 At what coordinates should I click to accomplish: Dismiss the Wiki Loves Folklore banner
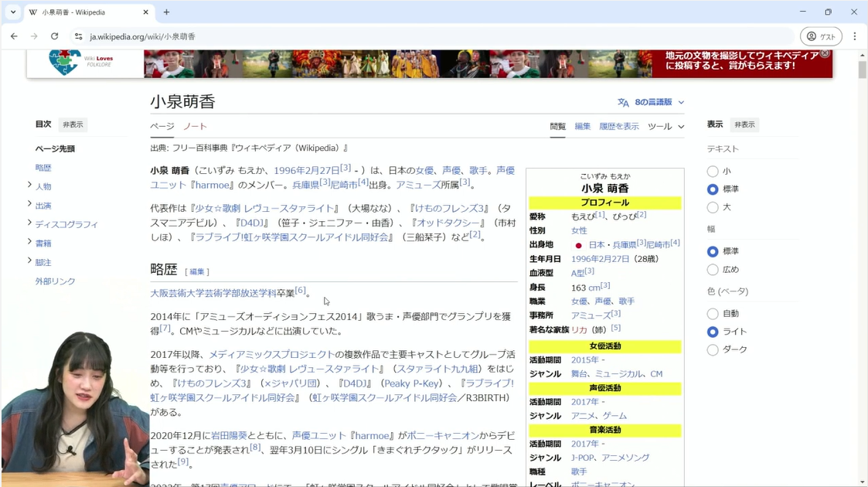click(825, 53)
